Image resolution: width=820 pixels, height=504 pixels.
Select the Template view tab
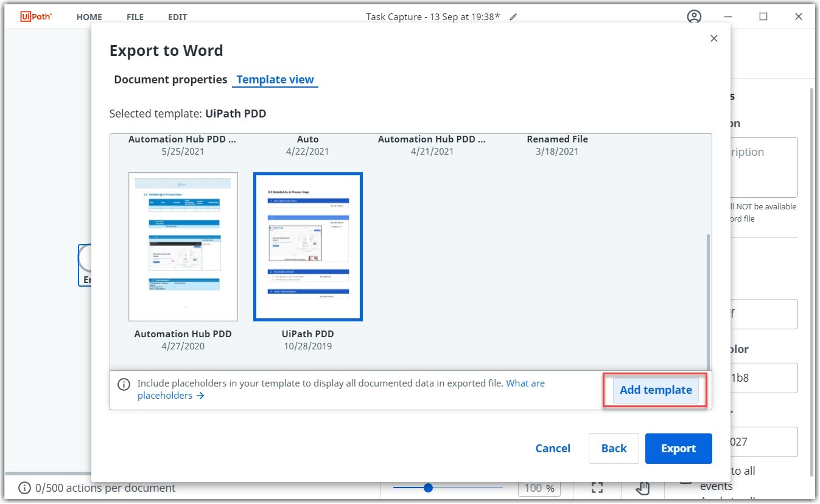pos(275,80)
